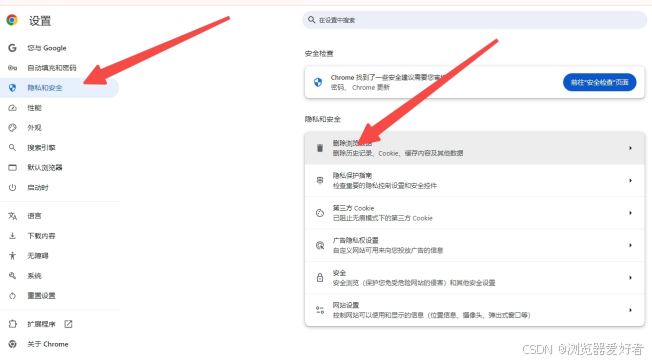Open 搜索引擎 settings

click(59, 148)
